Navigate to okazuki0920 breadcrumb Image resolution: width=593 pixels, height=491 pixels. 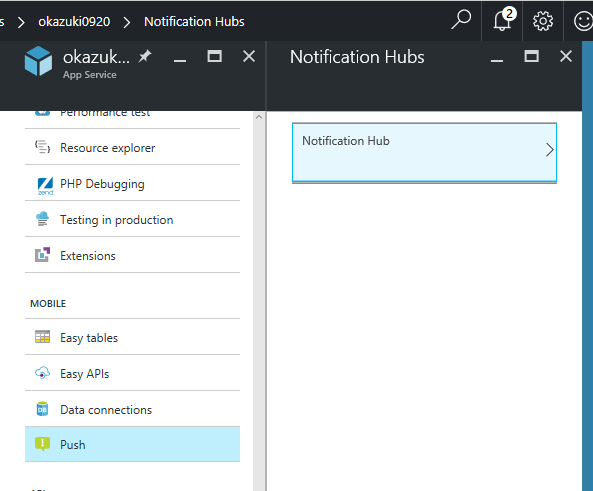[x=74, y=22]
